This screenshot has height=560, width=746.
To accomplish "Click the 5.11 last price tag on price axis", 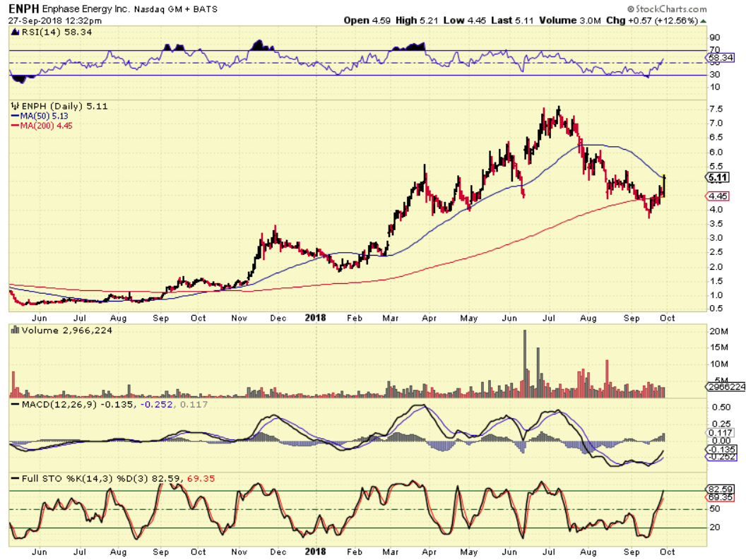I will pyautogui.click(x=717, y=178).
